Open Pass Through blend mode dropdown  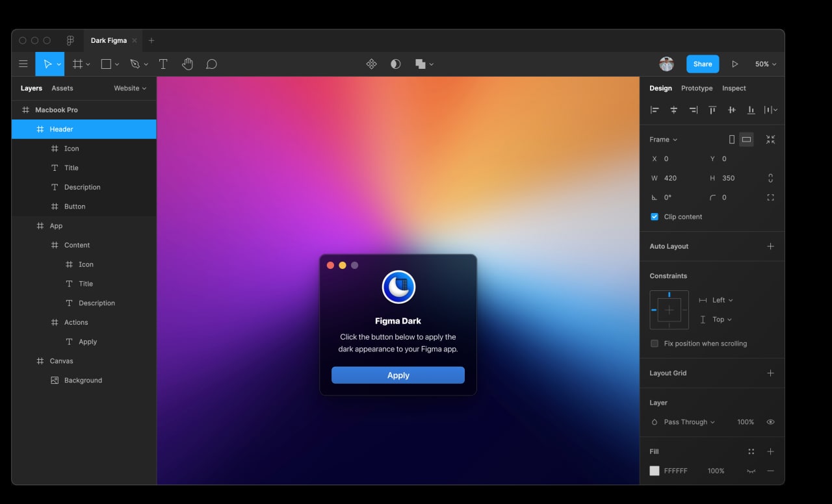pos(689,422)
